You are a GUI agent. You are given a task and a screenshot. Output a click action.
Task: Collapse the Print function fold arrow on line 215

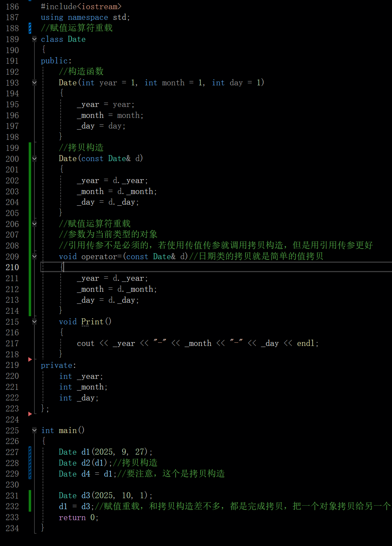point(34,322)
